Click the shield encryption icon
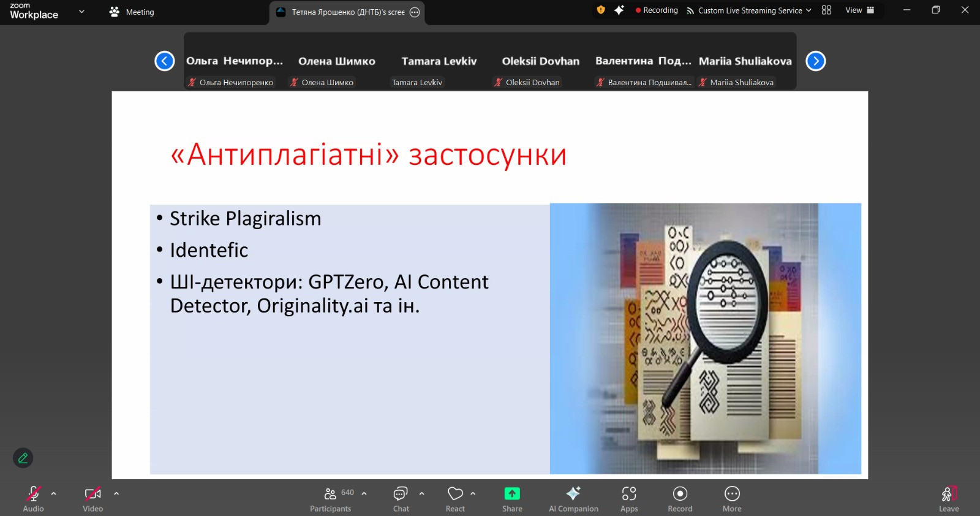This screenshot has height=516, width=980. [x=601, y=10]
